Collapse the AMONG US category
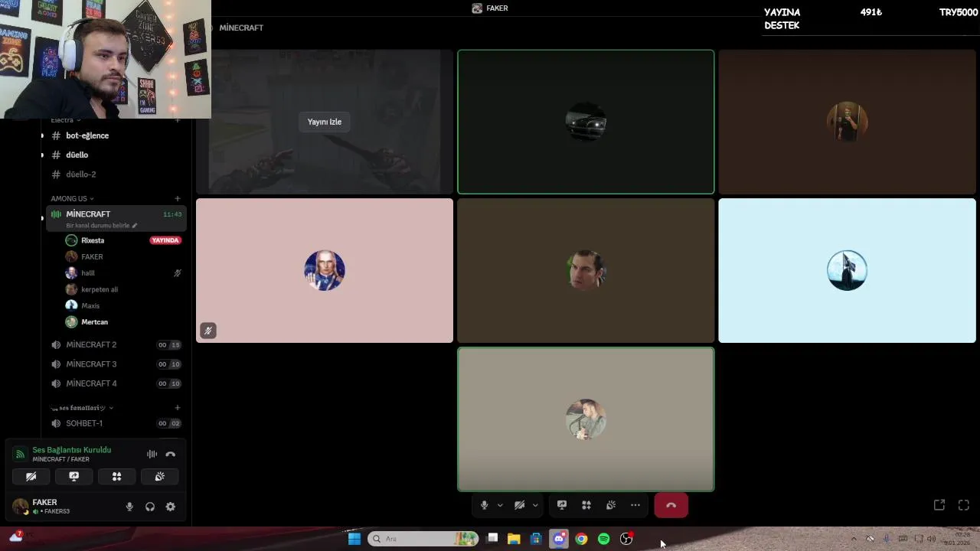The height and width of the screenshot is (551, 980). tap(72, 198)
